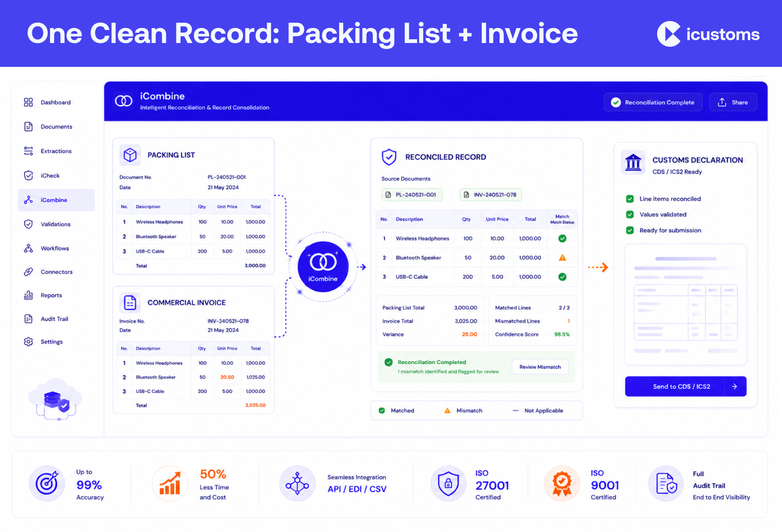
Task: Click Bluetooth Speaker mismatch warning triangle
Action: pos(562,258)
